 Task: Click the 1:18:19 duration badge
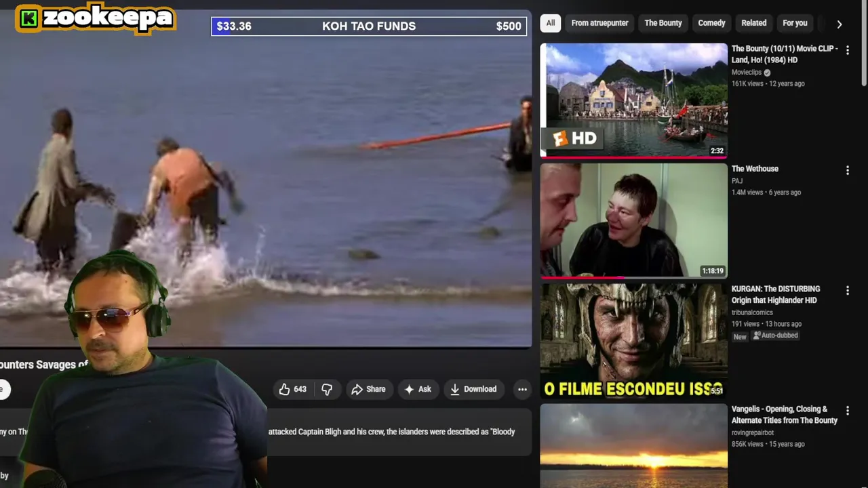pyautogui.click(x=713, y=271)
